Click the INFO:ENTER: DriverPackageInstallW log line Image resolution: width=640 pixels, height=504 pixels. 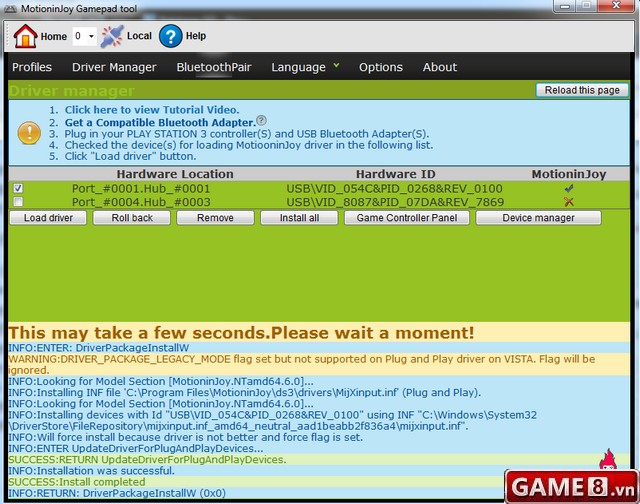98,348
